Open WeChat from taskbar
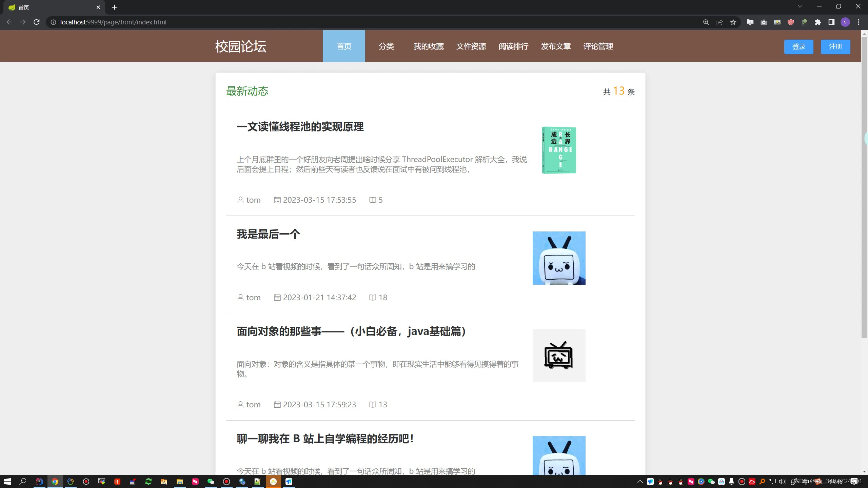This screenshot has height=488, width=868. pos(211,481)
